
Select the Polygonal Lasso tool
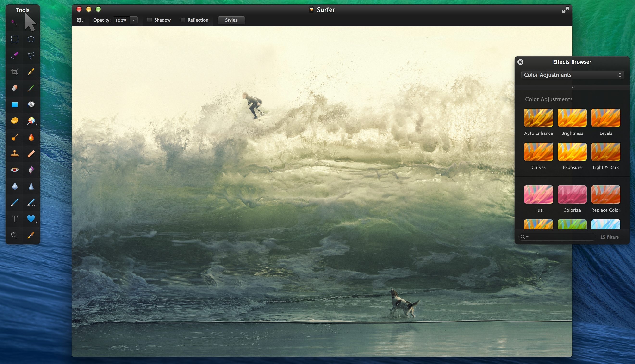(31, 55)
